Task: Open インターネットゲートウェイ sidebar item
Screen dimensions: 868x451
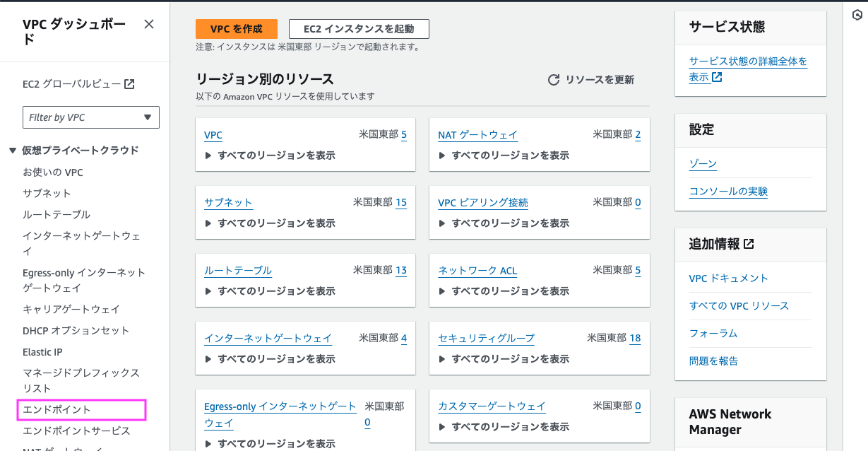Action: [x=81, y=243]
